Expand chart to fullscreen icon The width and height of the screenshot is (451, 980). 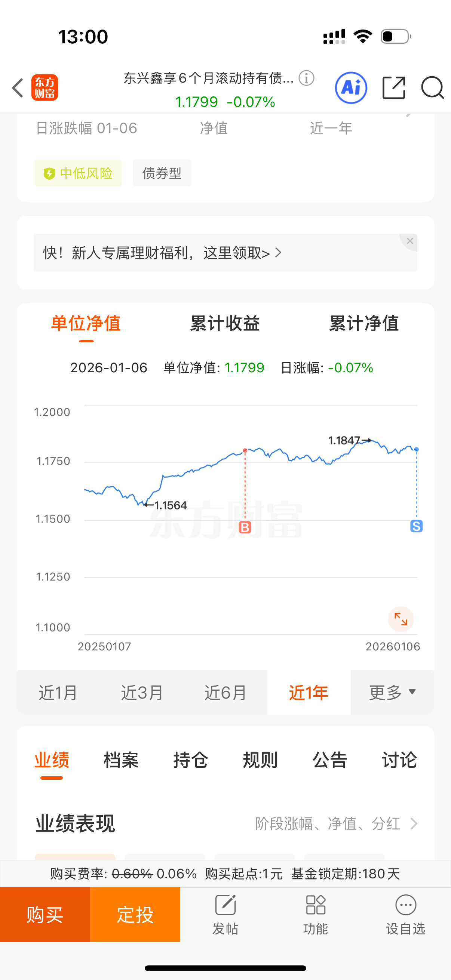[401, 619]
